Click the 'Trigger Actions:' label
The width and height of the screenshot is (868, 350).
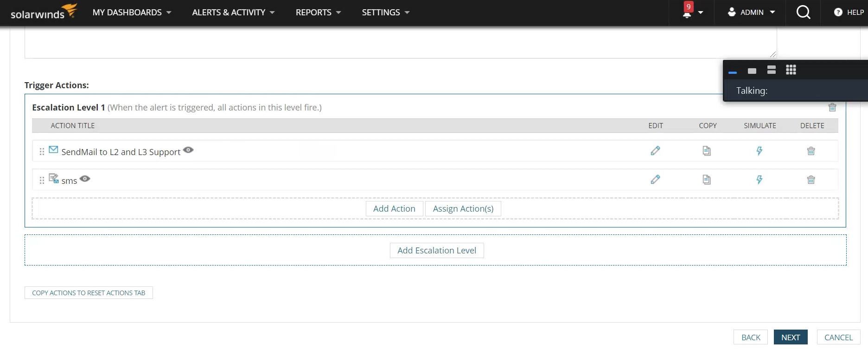coord(57,85)
